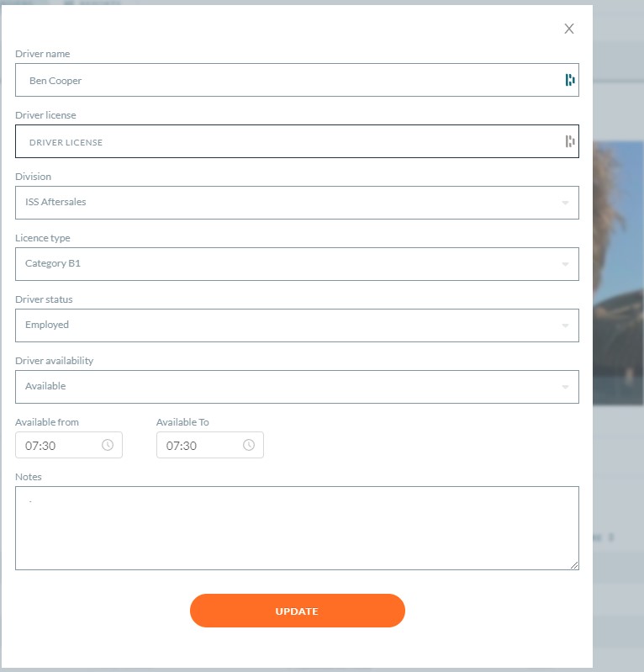
Task: Grab the Notes resize handle
Action: click(x=574, y=565)
